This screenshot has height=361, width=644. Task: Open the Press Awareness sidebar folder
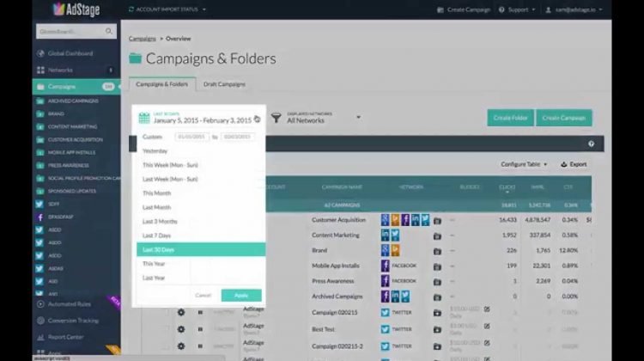(x=68, y=165)
